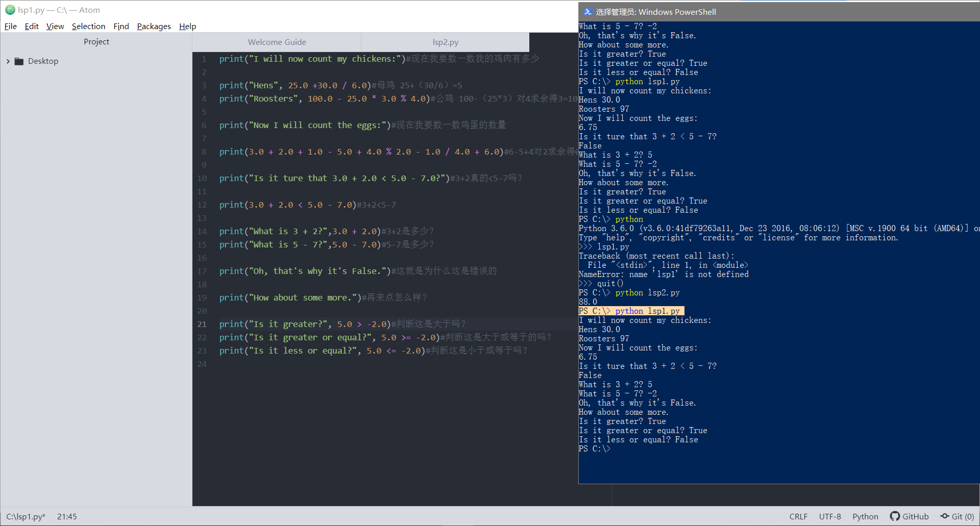Click the PowerShell window title icon
Viewport: 980px width, 526px height.
point(587,12)
